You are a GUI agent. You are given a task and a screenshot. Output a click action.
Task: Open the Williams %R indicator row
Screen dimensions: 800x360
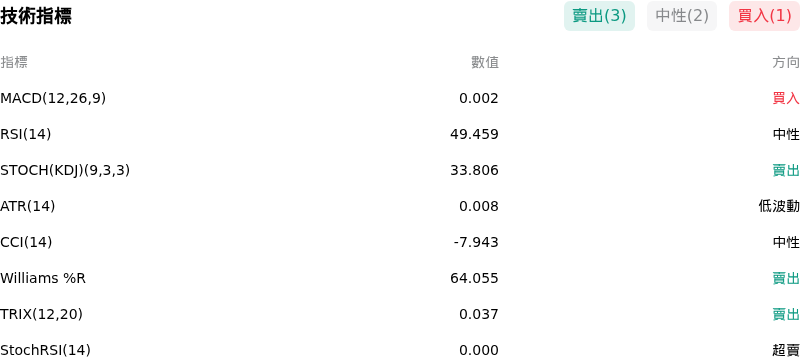point(400,278)
